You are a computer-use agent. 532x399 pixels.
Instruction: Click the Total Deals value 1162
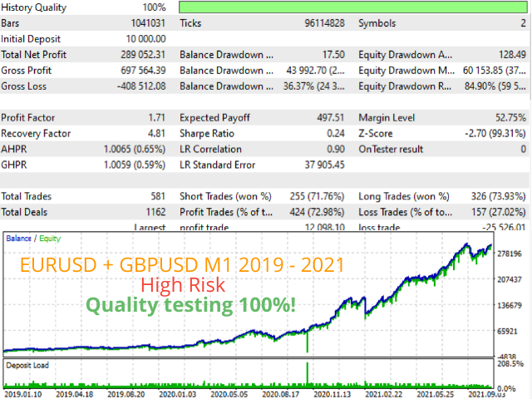tap(155, 212)
